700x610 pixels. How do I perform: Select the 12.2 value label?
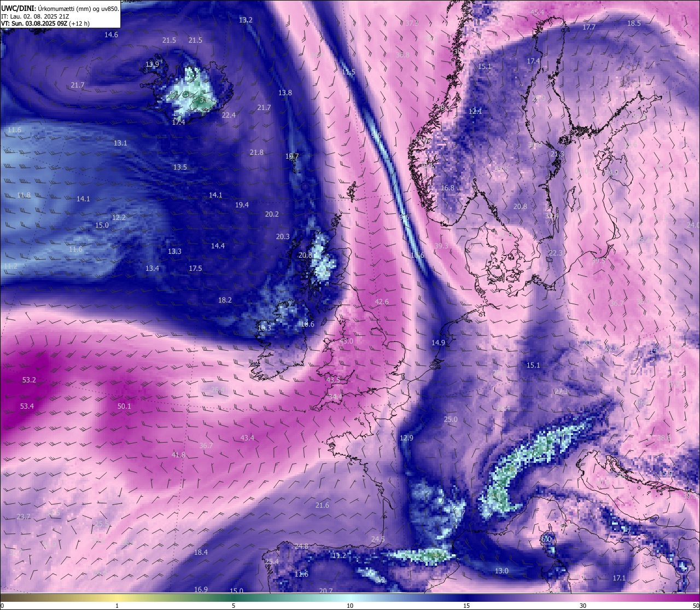(119, 217)
